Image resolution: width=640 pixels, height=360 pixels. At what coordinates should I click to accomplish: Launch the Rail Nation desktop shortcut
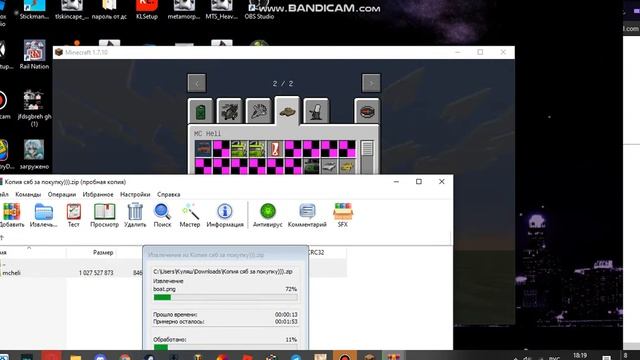pyautogui.click(x=34, y=55)
